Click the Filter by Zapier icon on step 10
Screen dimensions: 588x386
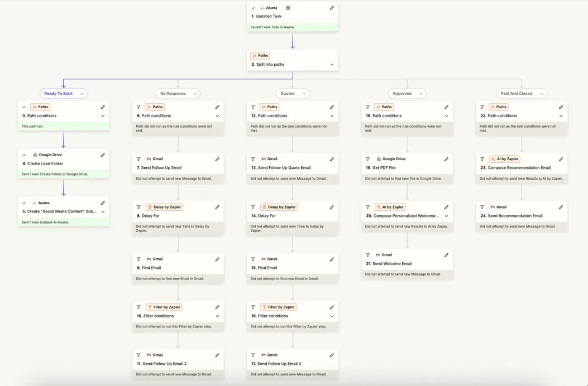tap(151, 307)
